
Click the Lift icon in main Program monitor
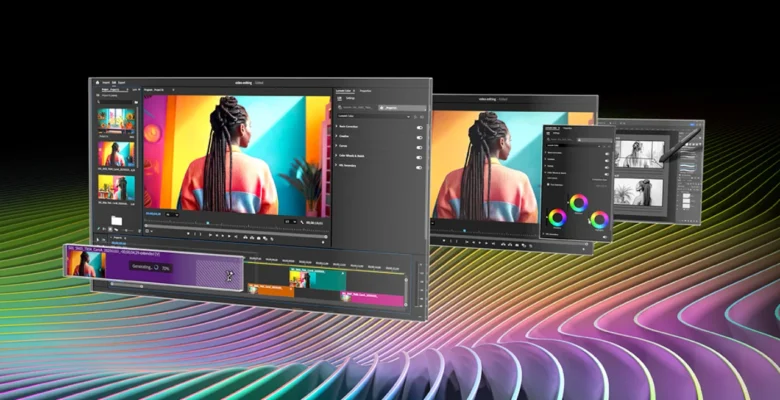(x=245, y=237)
